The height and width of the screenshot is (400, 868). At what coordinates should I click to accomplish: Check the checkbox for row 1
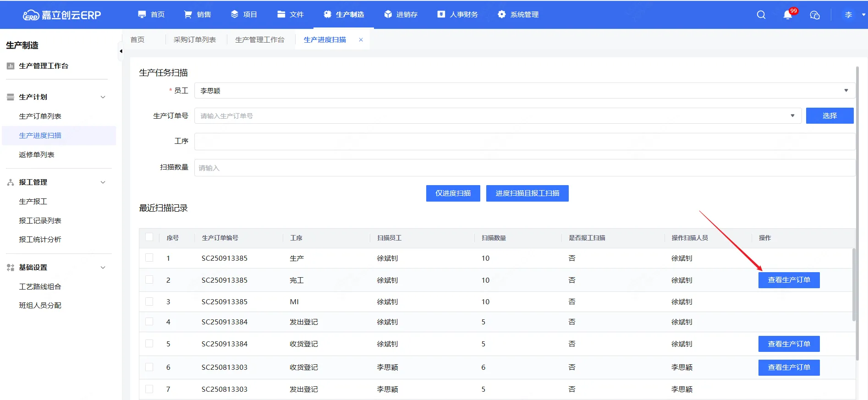[149, 258]
